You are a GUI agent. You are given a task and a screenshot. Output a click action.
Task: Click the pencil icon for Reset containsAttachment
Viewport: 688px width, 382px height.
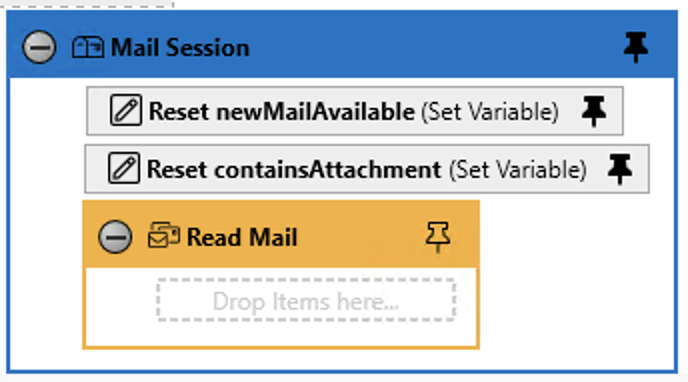[124, 168]
